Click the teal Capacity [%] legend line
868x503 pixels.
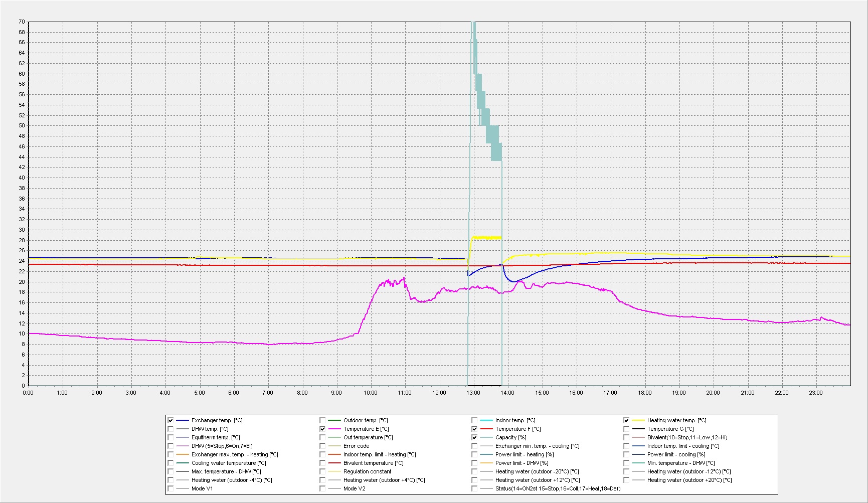click(487, 437)
